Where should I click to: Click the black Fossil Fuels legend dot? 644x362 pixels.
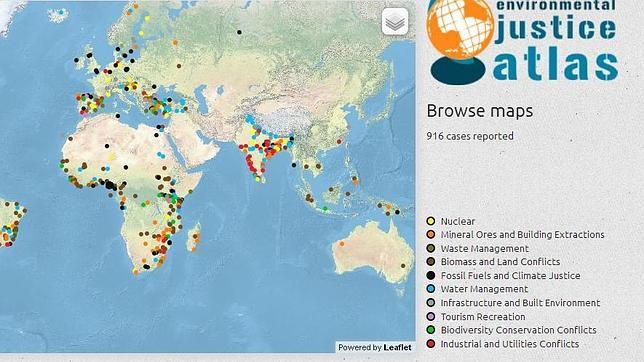(430, 275)
